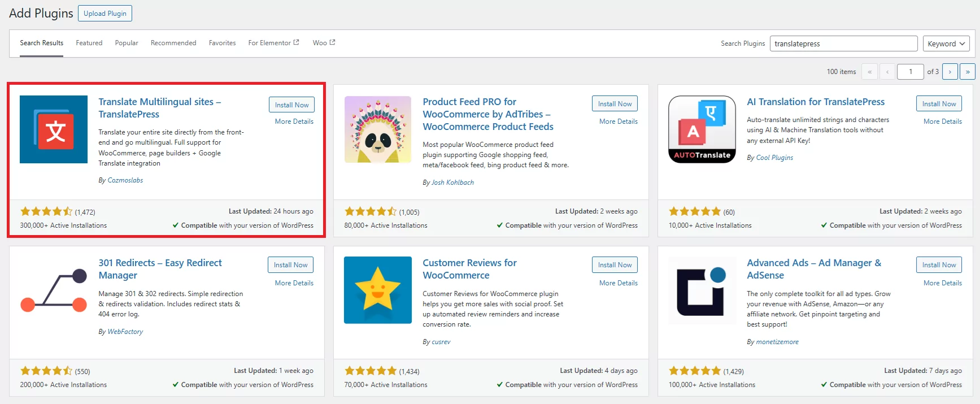Click the Product Feed PRO panda icon
This screenshot has width=980, height=404.
click(x=377, y=129)
